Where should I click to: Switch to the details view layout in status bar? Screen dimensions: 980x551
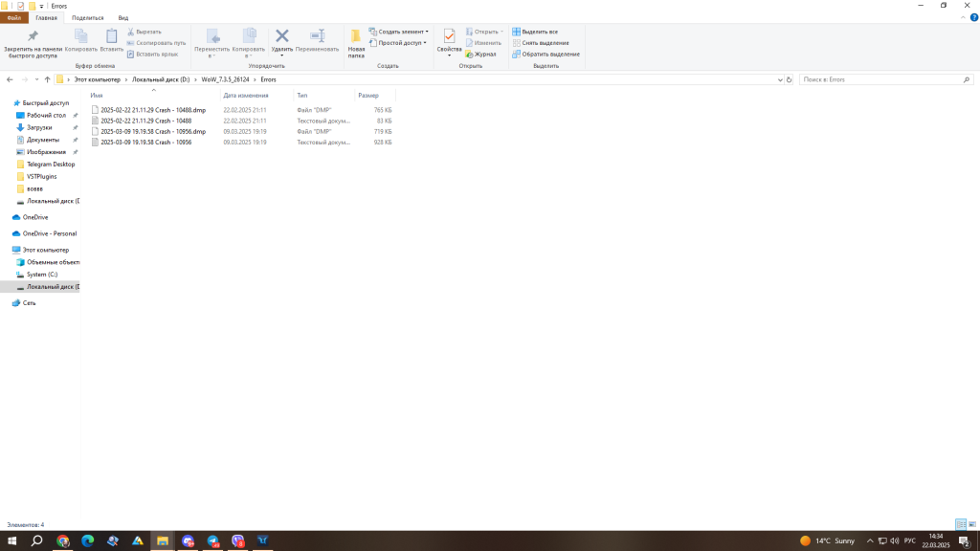pos(960,524)
